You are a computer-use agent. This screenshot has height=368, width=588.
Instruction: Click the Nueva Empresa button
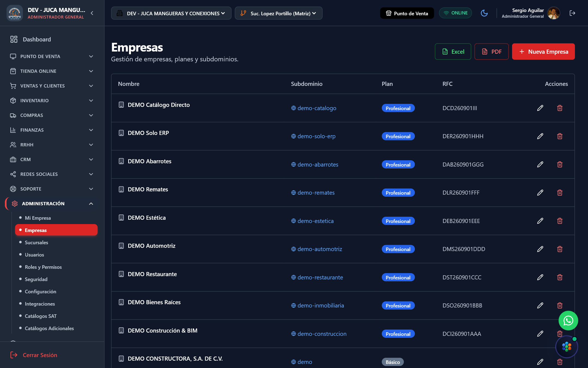[543, 52]
